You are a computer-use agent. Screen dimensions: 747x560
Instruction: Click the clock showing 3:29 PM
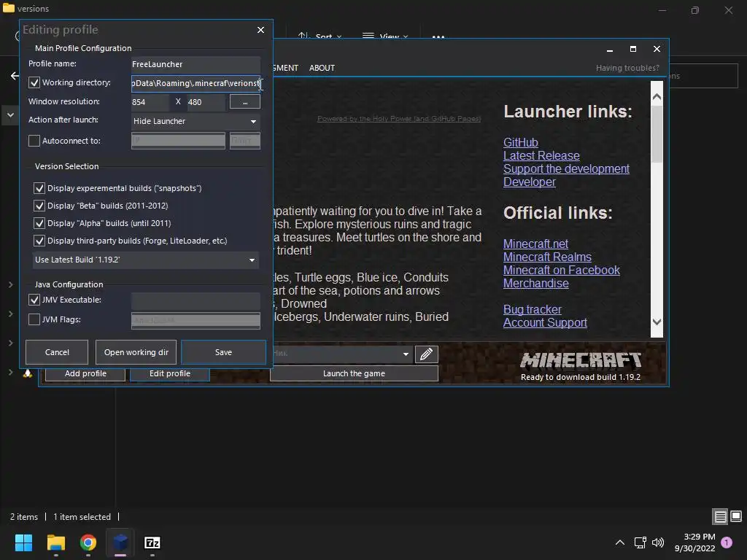700,537
